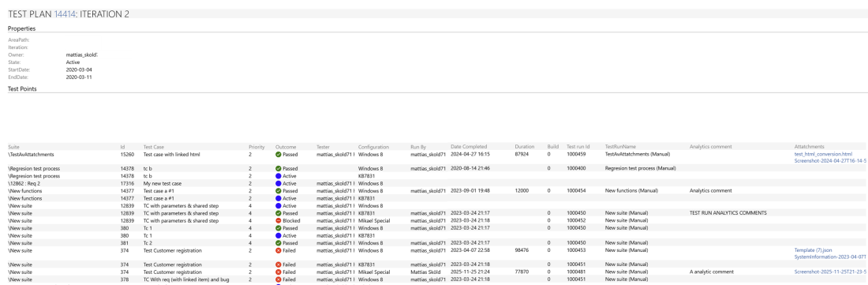Click the 'New functions (Manual)' run name

(631, 191)
